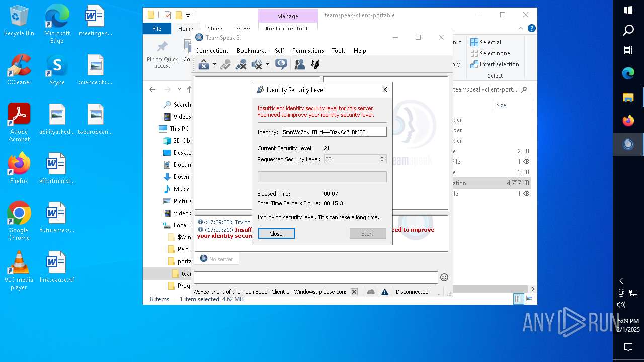Click the Disconnected status text
The height and width of the screenshot is (362, 644).
pyautogui.click(x=412, y=292)
